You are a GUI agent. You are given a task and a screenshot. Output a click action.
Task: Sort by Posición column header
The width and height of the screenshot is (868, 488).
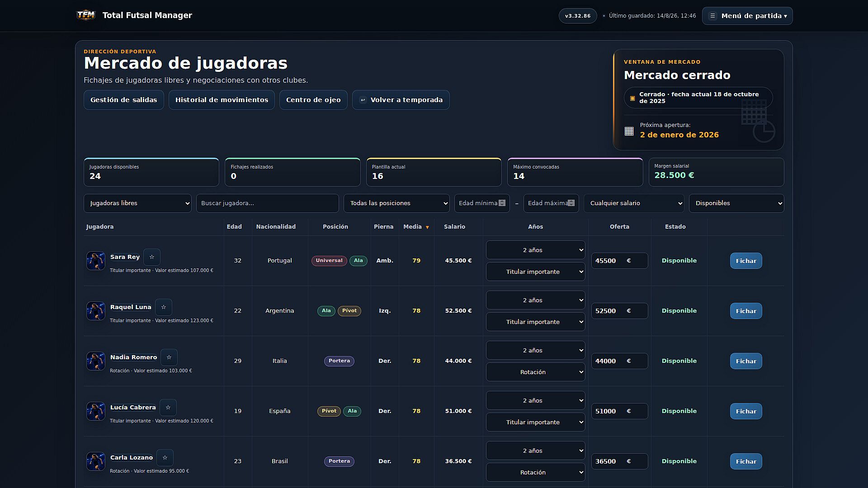pos(335,227)
